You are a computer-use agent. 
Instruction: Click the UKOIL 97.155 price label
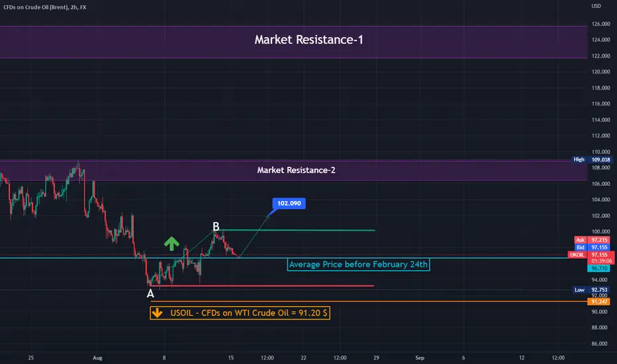click(x=591, y=255)
